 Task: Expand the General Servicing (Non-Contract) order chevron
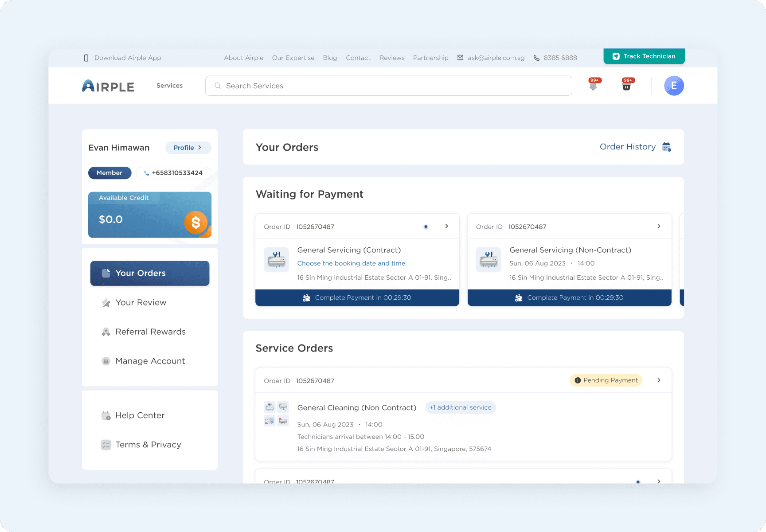[x=659, y=226]
